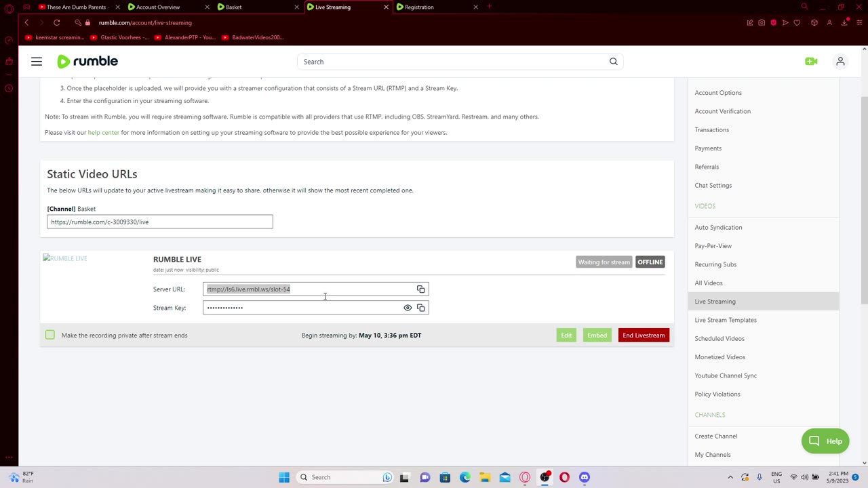Open extensions cube icon
Screen dimensions: 868x488
[x=814, y=22]
